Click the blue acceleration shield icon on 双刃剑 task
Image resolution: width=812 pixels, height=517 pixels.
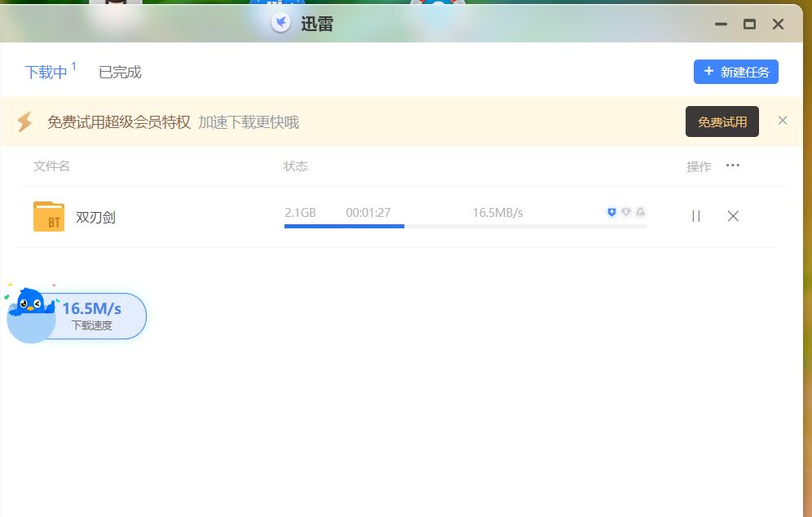[x=611, y=212]
